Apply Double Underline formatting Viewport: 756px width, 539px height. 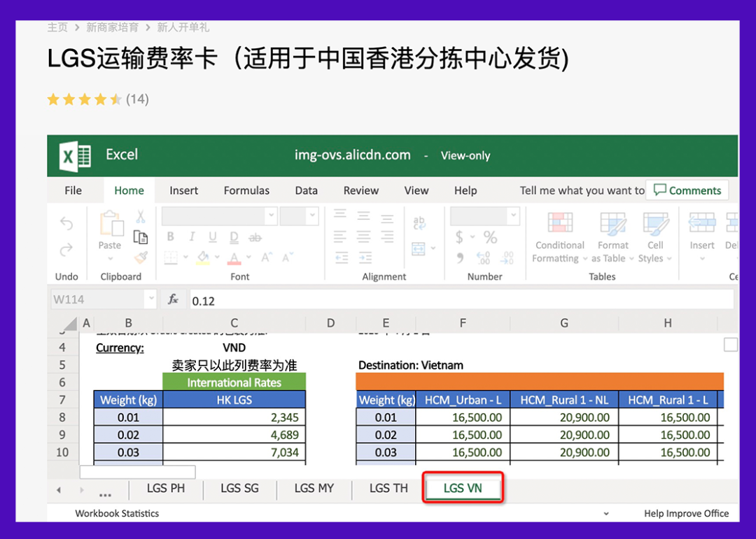(234, 237)
